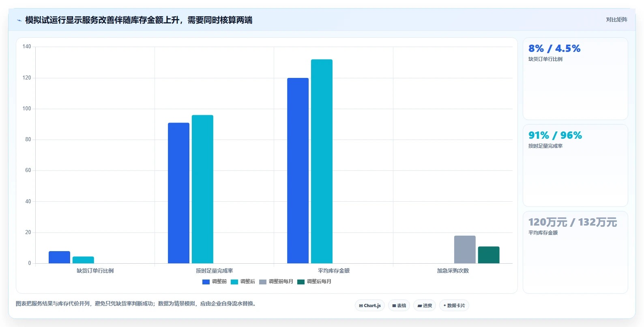This screenshot has width=644, height=327.
Task: Click the trend icon beside the header title
Action: (19, 20)
